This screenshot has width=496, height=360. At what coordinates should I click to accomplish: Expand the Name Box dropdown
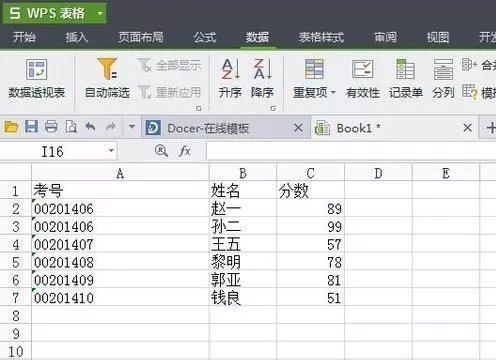(111, 151)
